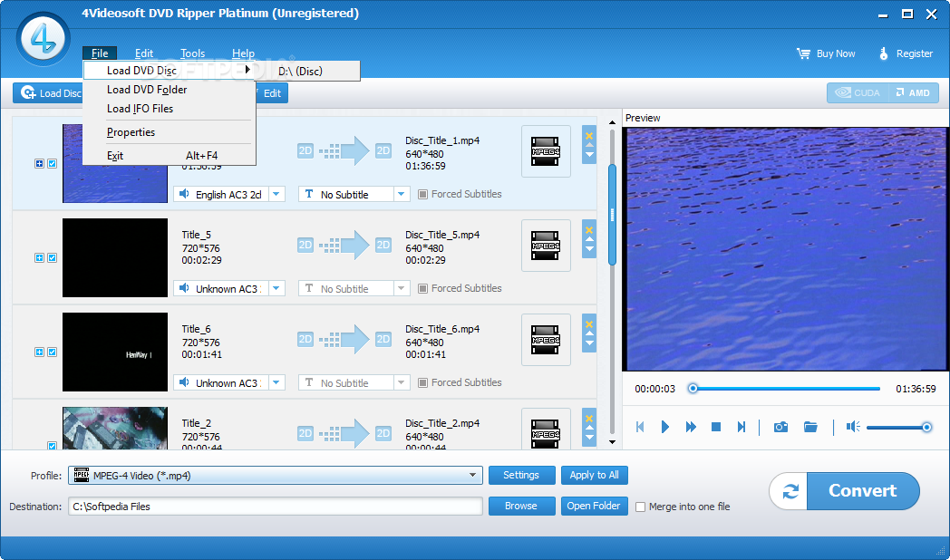Remove Title_5 with its X icon
Image resolution: width=950 pixels, height=560 pixels.
point(589,230)
